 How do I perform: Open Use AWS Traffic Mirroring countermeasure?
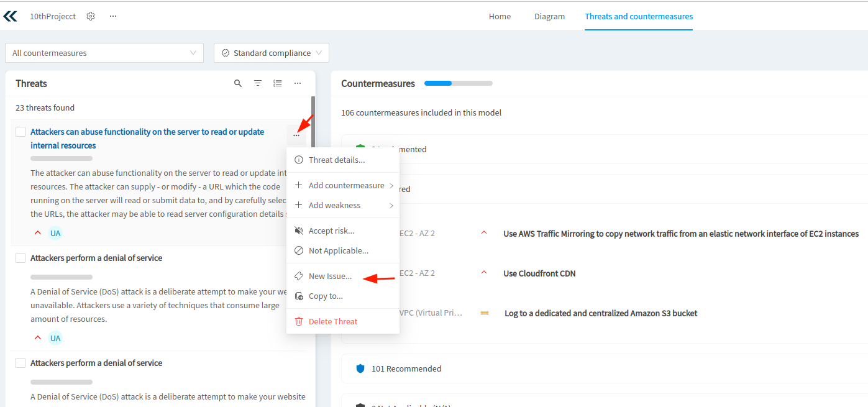click(681, 234)
